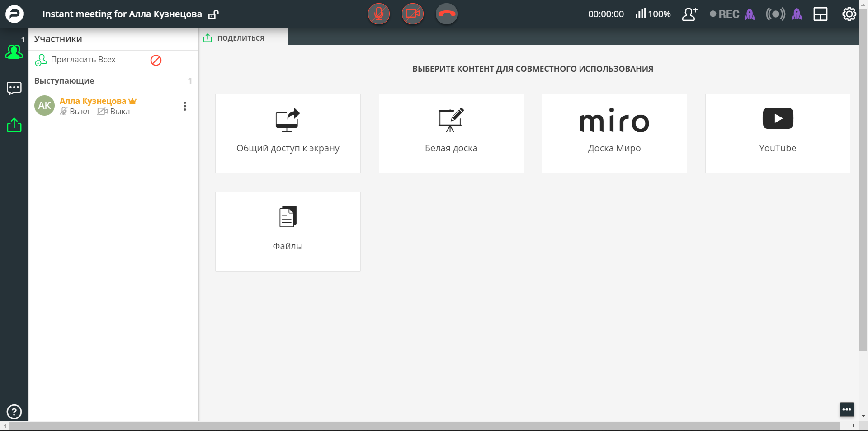
Task: Unmute the microphone button
Action: 379,14
